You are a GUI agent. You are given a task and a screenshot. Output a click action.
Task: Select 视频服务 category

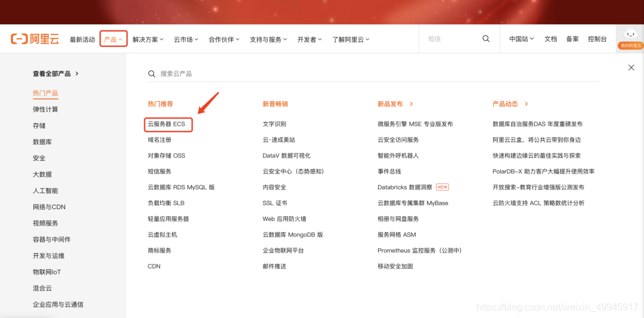tap(45, 223)
